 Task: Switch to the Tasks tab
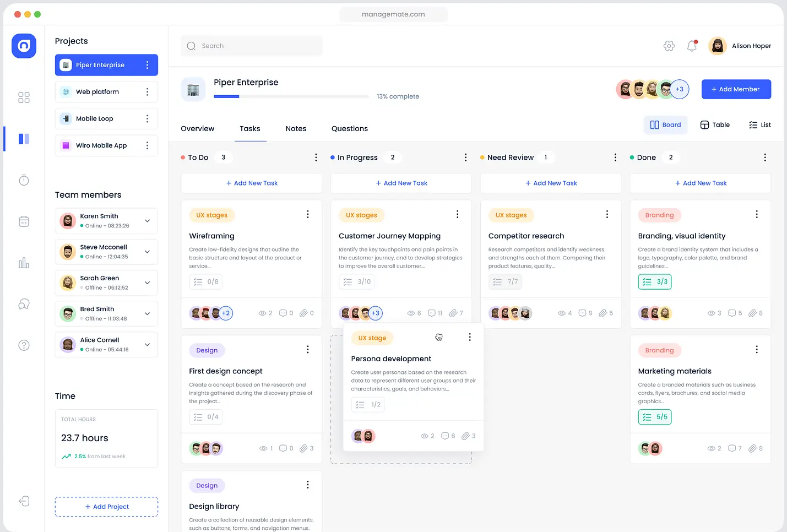pos(250,129)
